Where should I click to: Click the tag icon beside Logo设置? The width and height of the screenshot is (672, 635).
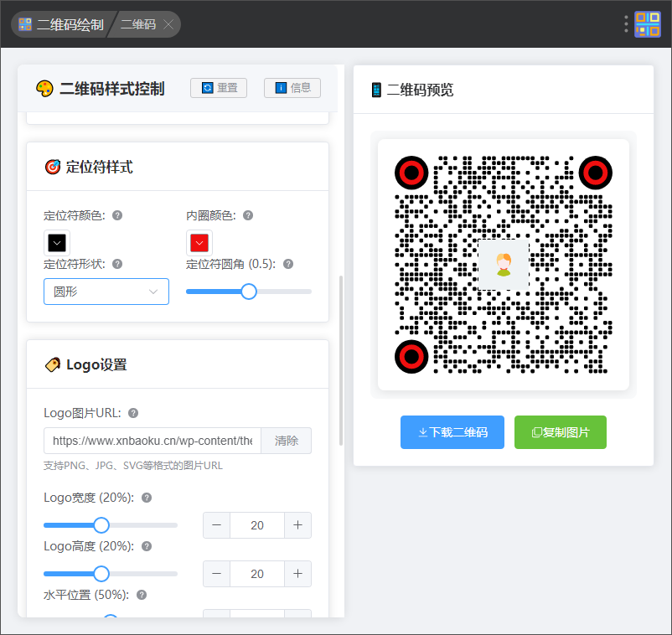53,364
